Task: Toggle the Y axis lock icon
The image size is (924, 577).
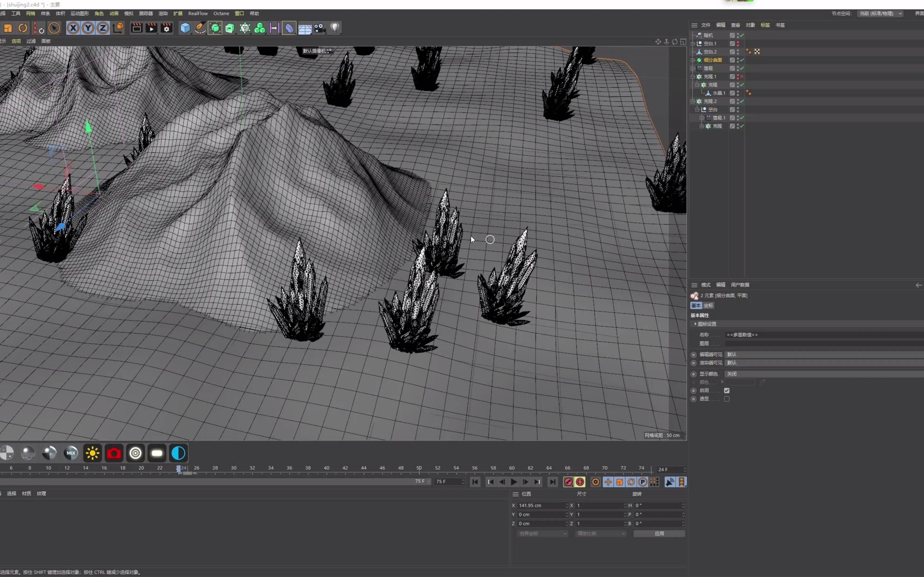Action: (88, 28)
